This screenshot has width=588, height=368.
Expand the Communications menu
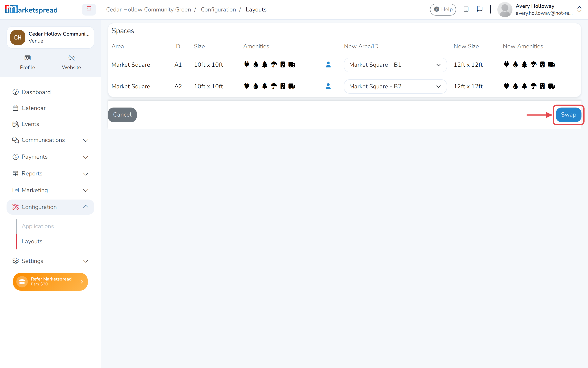pyautogui.click(x=50, y=140)
